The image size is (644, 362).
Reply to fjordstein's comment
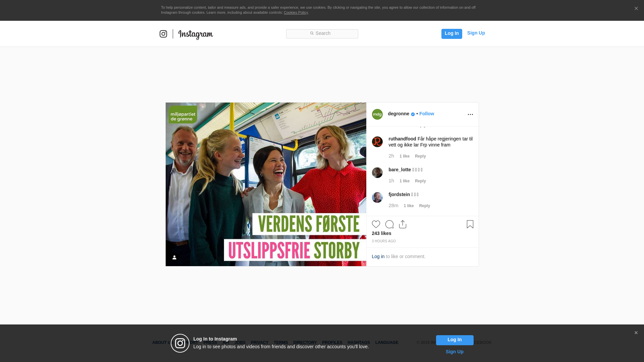coord(425,206)
